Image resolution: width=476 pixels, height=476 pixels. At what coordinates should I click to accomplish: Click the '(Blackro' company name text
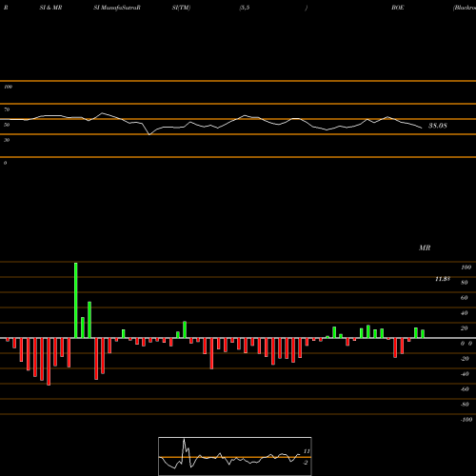[x=465, y=8]
